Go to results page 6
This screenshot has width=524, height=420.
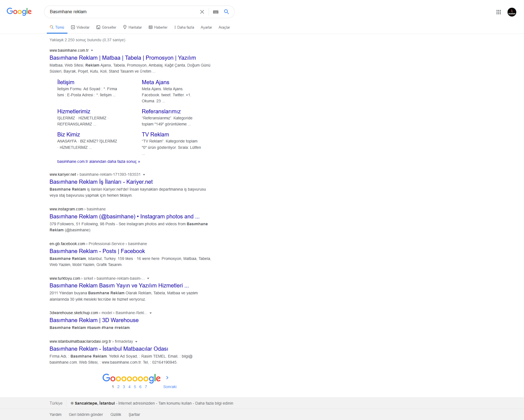coord(140,387)
